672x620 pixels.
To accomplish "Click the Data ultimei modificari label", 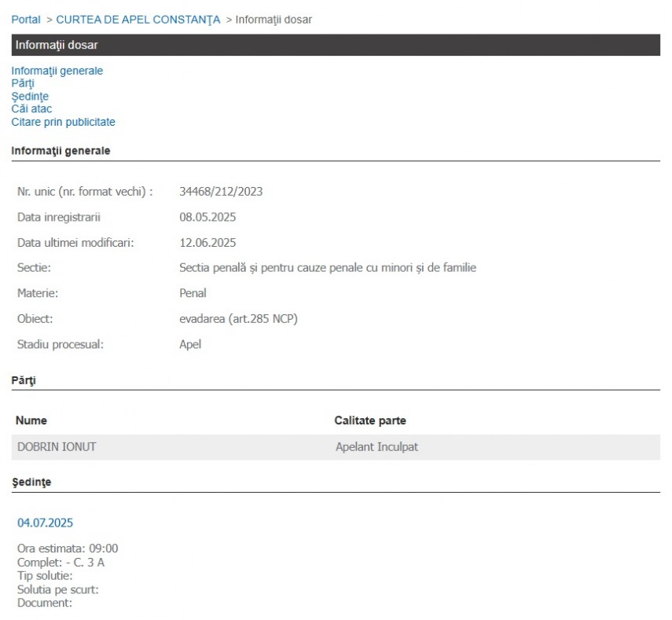I will tap(75, 243).
